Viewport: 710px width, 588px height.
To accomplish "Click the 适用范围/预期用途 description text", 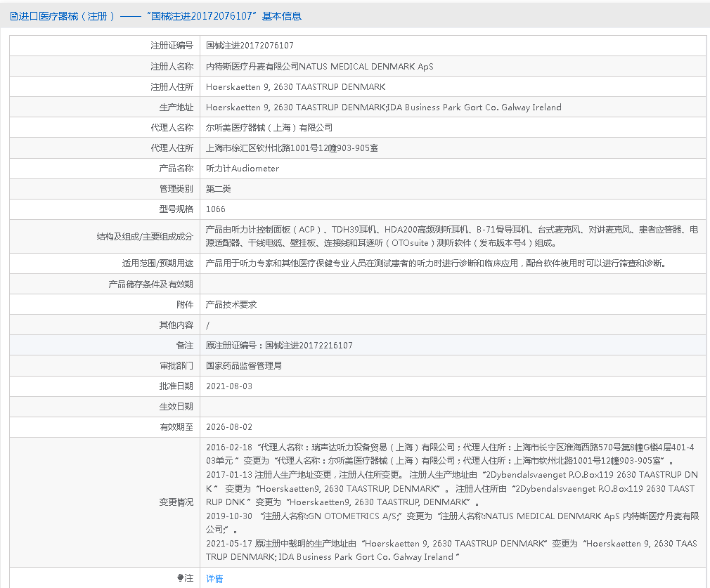I will 435,263.
